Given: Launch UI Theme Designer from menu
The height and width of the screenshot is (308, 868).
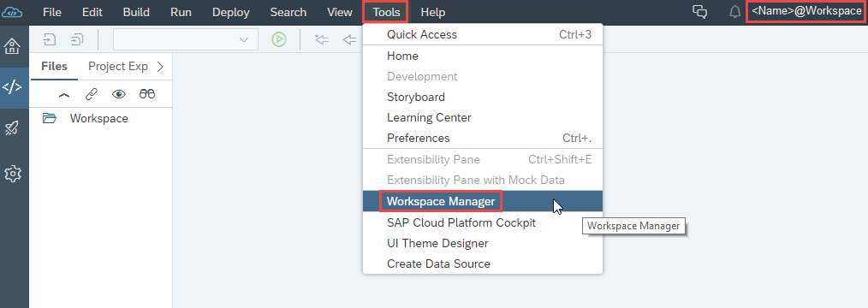Looking at the screenshot, I should click(x=482, y=243).
